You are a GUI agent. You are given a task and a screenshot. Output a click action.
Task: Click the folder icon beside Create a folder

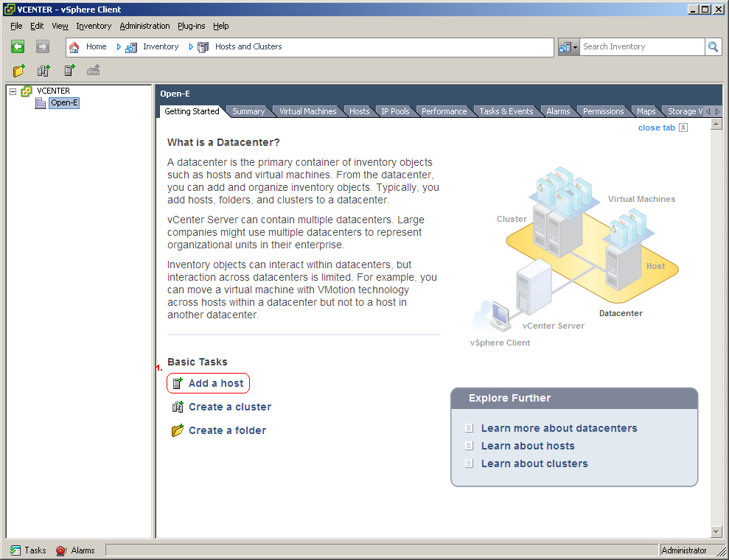(x=178, y=431)
